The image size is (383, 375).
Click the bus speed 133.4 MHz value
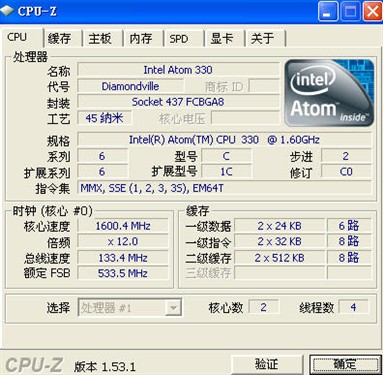click(x=123, y=258)
